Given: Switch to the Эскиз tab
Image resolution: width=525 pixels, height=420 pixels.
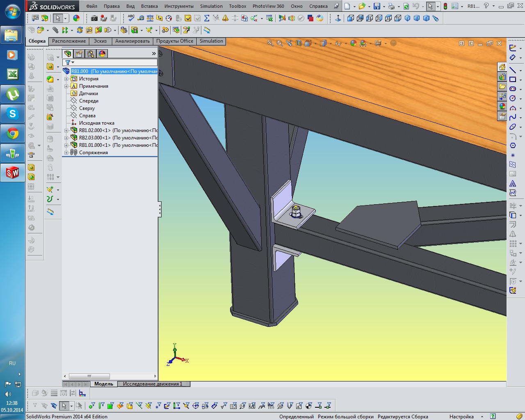Looking at the screenshot, I should click(x=100, y=41).
